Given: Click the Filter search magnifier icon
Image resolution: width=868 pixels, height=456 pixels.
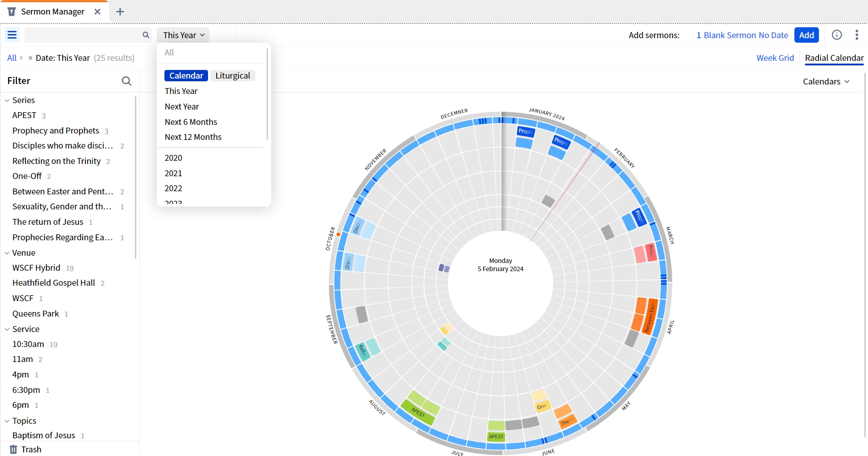Looking at the screenshot, I should click(x=126, y=81).
